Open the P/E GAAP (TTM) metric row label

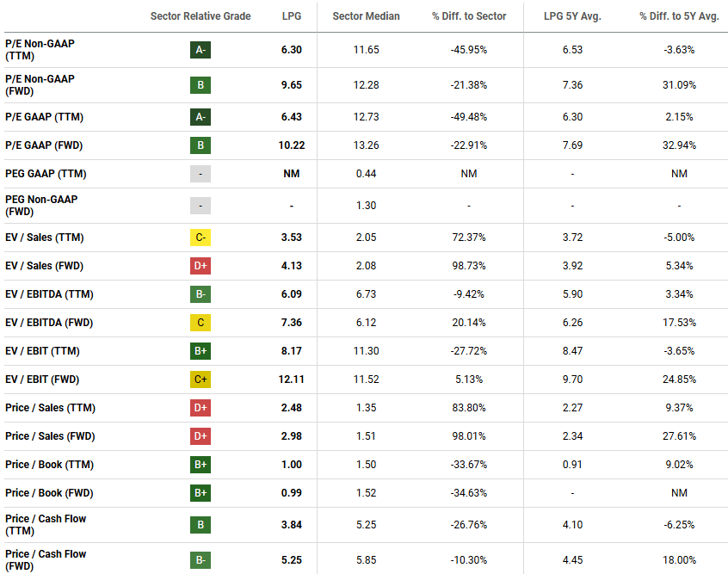44,117
